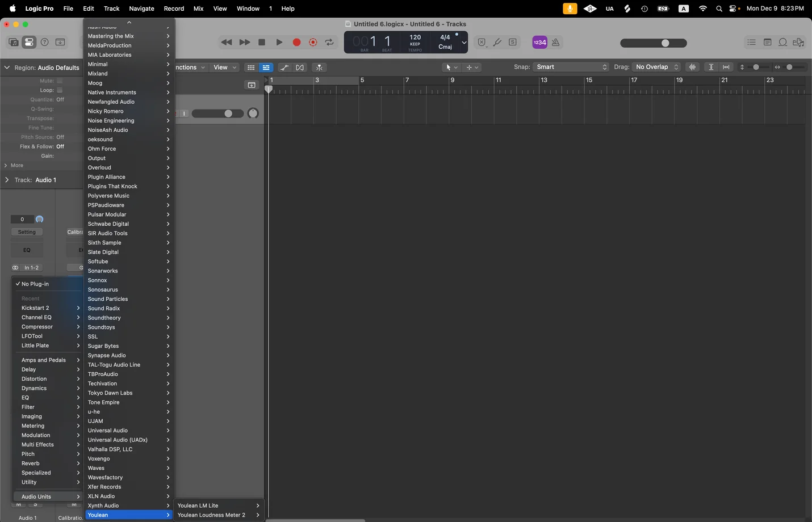Click the red Record button
This screenshot has width=812, height=522.
[296, 43]
